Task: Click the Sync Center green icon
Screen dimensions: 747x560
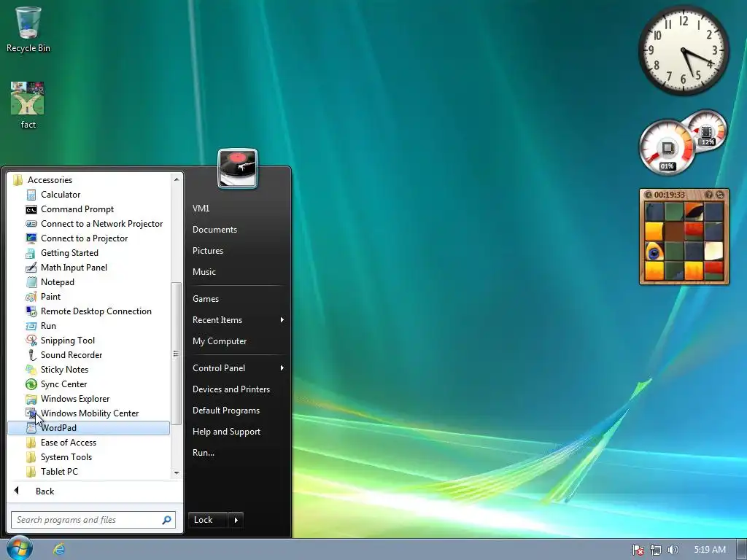Action: [x=31, y=384]
